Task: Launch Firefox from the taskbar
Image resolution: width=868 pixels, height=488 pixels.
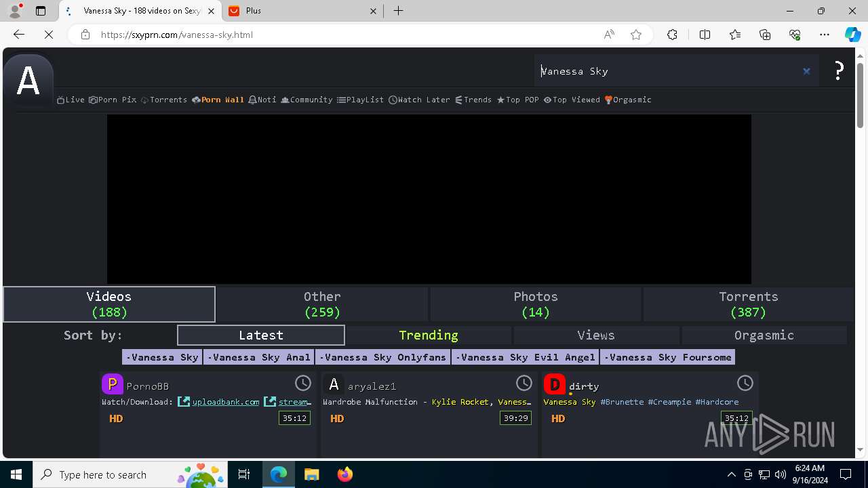Action: click(345, 474)
